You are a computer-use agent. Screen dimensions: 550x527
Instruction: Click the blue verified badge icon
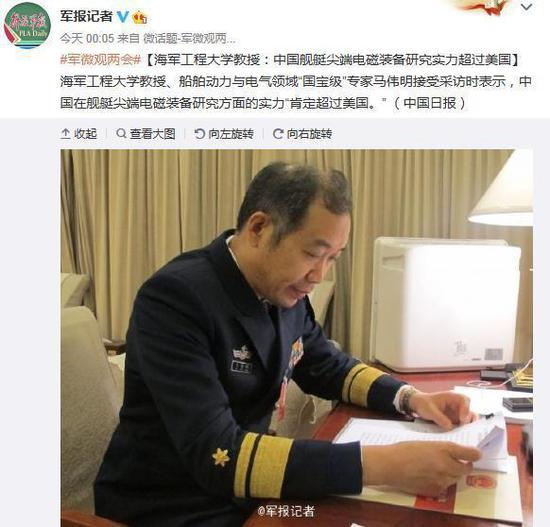(x=122, y=16)
